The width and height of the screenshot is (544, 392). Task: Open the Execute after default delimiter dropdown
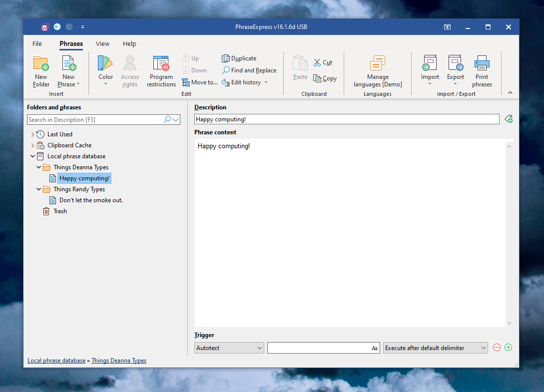[436, 348]
